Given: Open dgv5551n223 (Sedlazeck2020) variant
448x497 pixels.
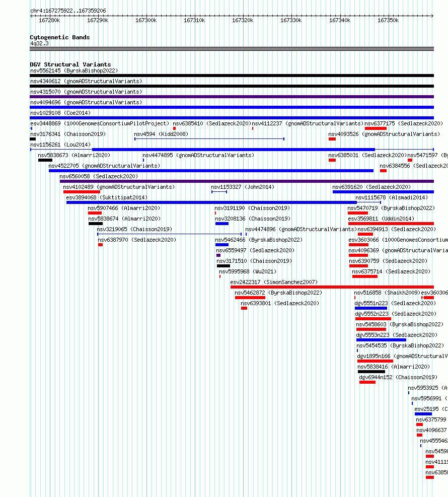Looking at the screenshot, I should [396, 303].
